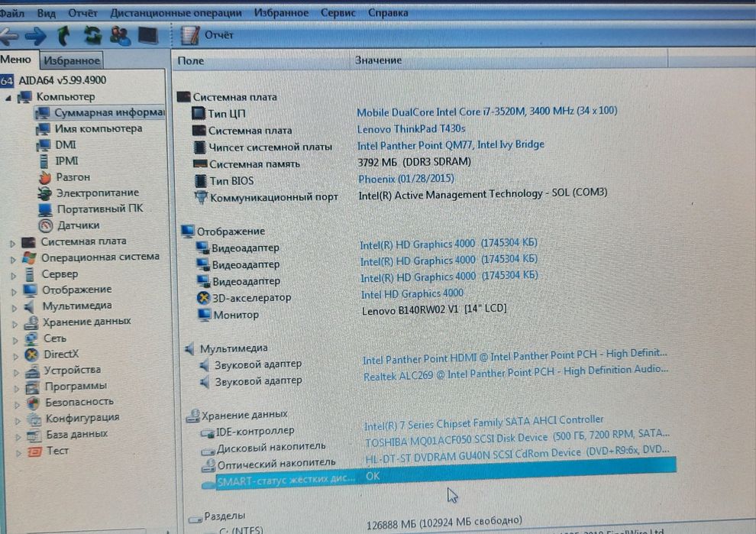Viewport: 756px width, 534px height.
Task: Select IPMI in the tree
Action: pos(66,160)
